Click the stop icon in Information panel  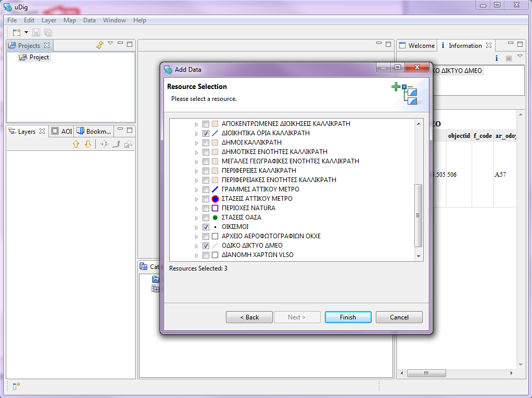[509, 59]
